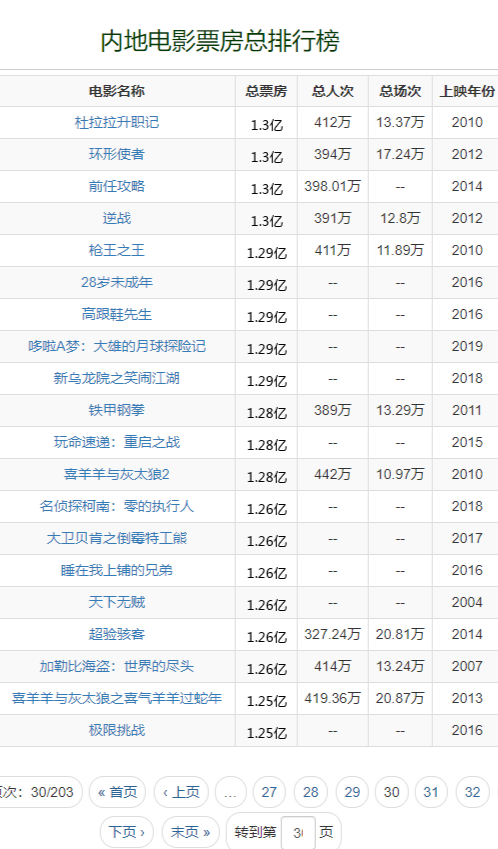498x849 pixels.
Task: Open 名侦探柯南：零的执行人 link
Action: [116, 506]
